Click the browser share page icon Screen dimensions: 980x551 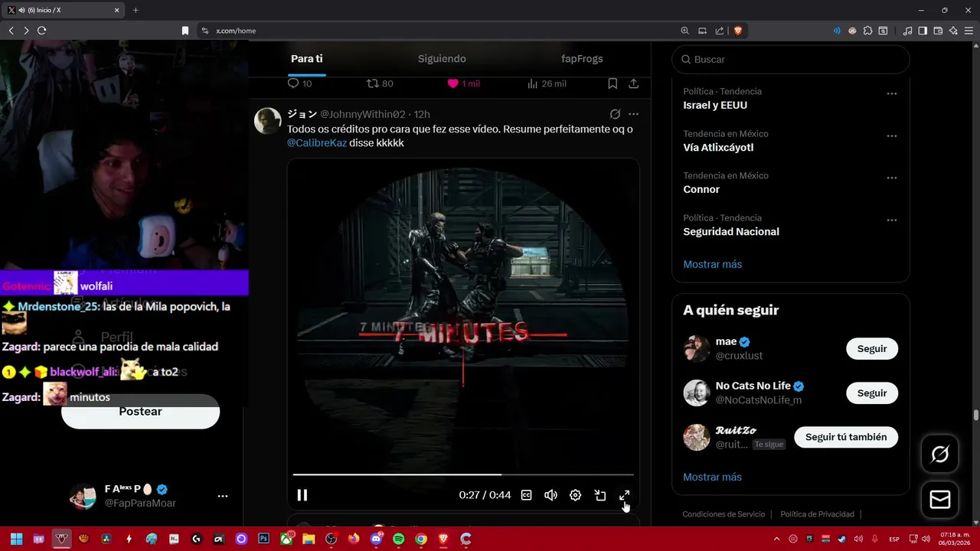tap(720, 31)
